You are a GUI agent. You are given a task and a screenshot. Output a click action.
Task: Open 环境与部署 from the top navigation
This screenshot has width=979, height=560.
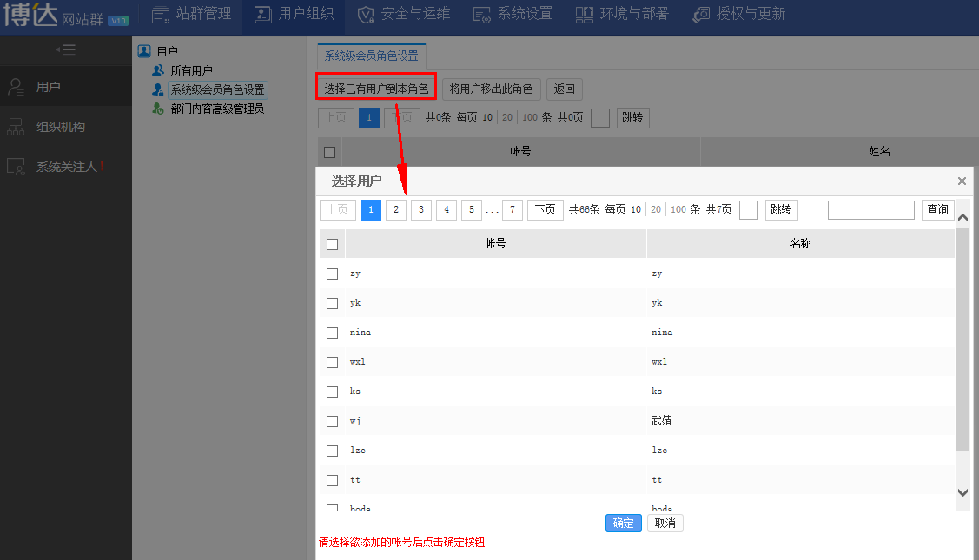[585, 15]
